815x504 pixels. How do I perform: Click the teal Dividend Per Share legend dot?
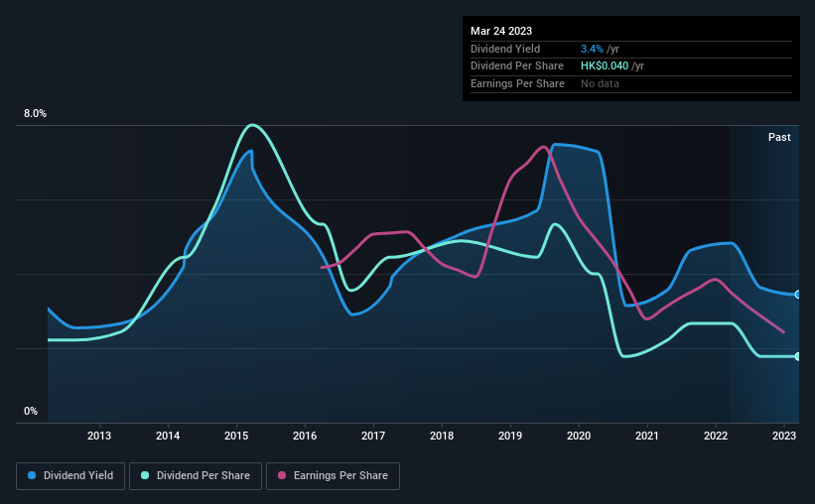coord(145,475)
